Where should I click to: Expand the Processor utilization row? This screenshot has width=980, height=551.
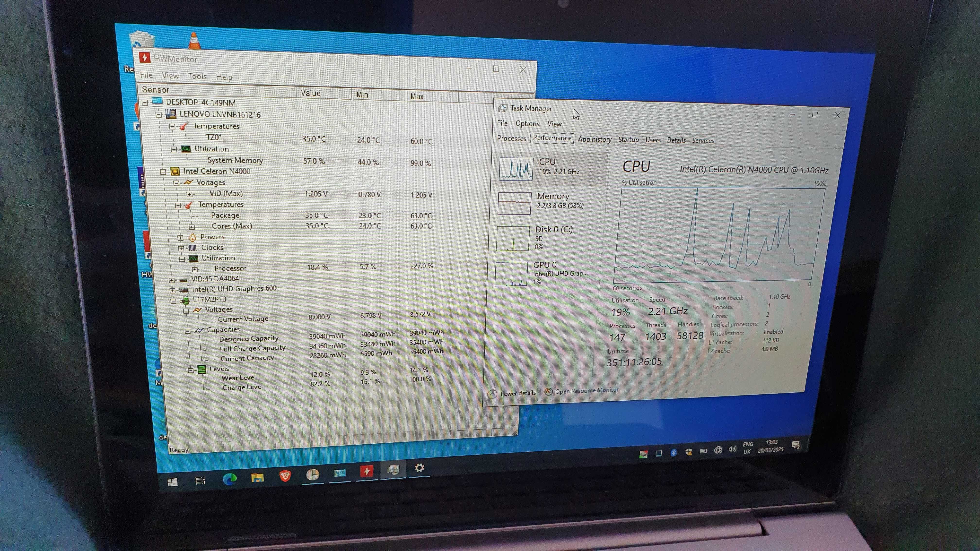[x=195, y=270]
